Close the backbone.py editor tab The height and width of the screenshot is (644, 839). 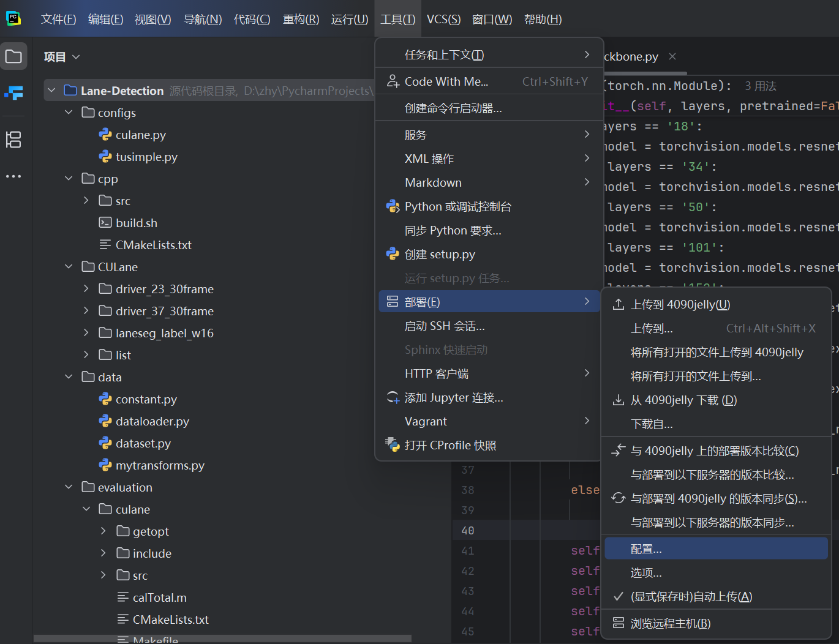[672, 56]
